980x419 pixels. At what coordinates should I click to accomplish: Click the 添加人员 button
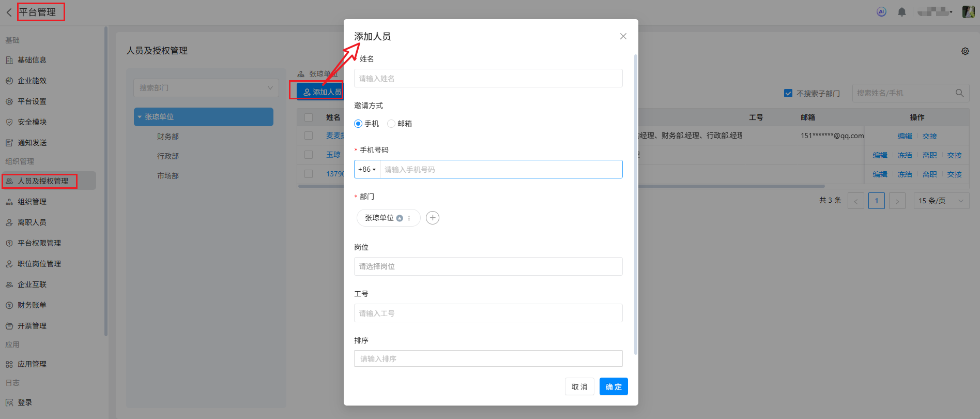tap(320, 92)
